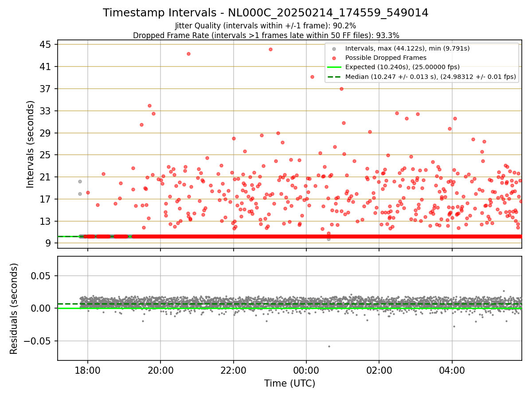
Task: Click the plot title "Timestamp Intervals - NL000C_20250214_174559_549014"
Action: coord(266,13)
